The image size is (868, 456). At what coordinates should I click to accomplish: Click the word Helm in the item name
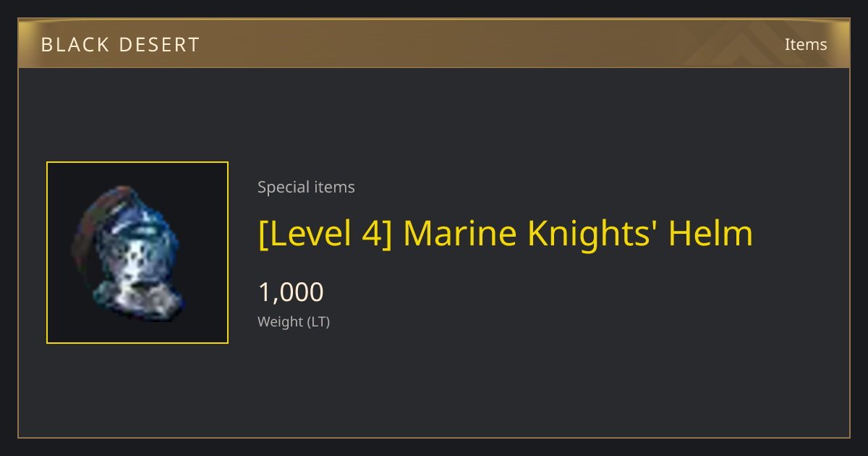click(x=710, y=234)
